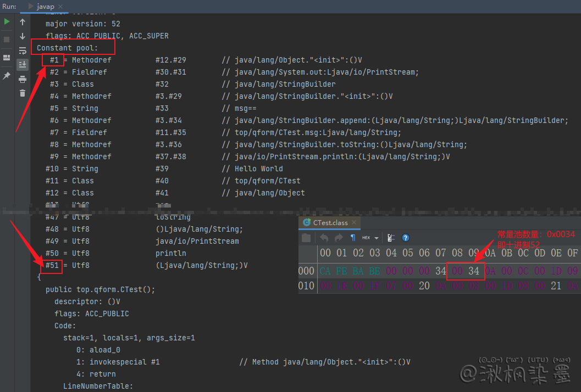
Task: Toggle soft-wrap in the console
Action: pyautogui.click(x=23, y=51)
